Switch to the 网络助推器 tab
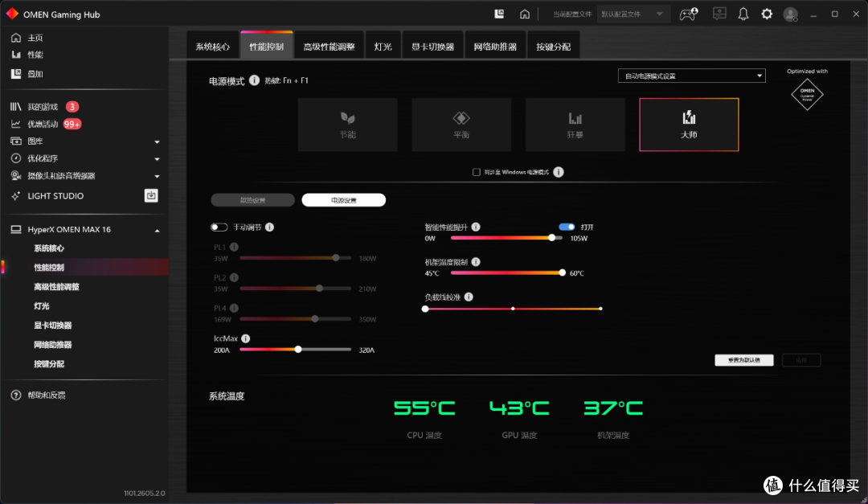868x504 pixels. pyautogui.click(x=495, y=47)
